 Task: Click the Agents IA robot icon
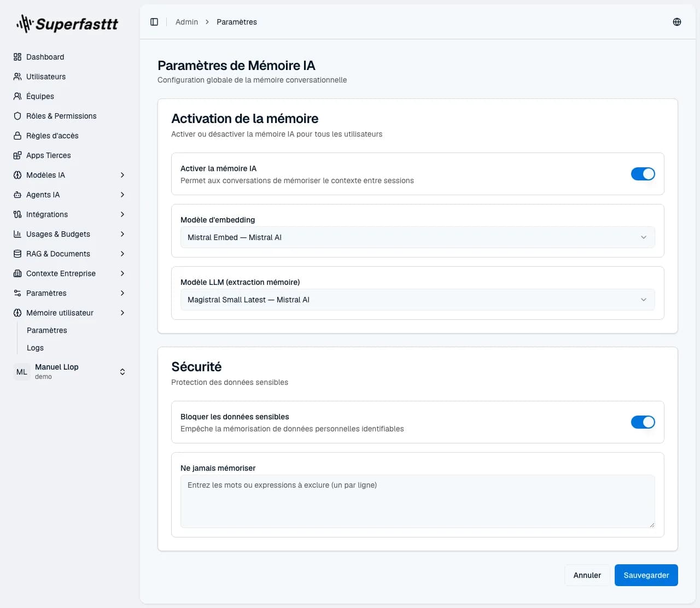click(17, 195)
